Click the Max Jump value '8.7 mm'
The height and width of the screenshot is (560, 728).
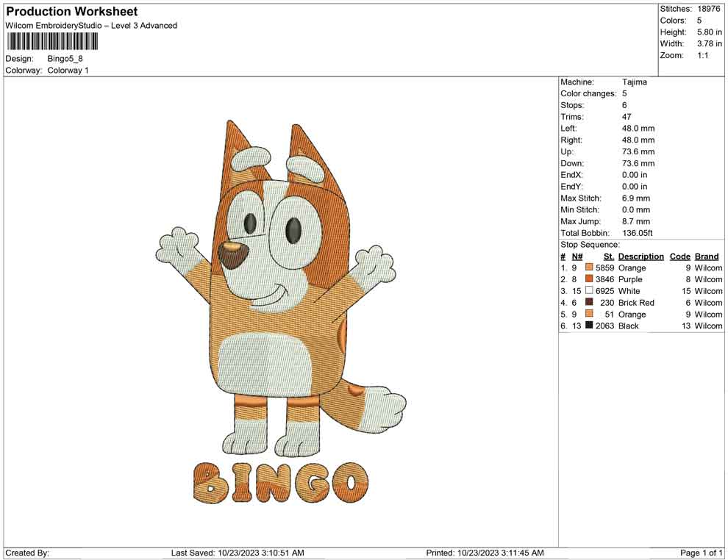636,221
